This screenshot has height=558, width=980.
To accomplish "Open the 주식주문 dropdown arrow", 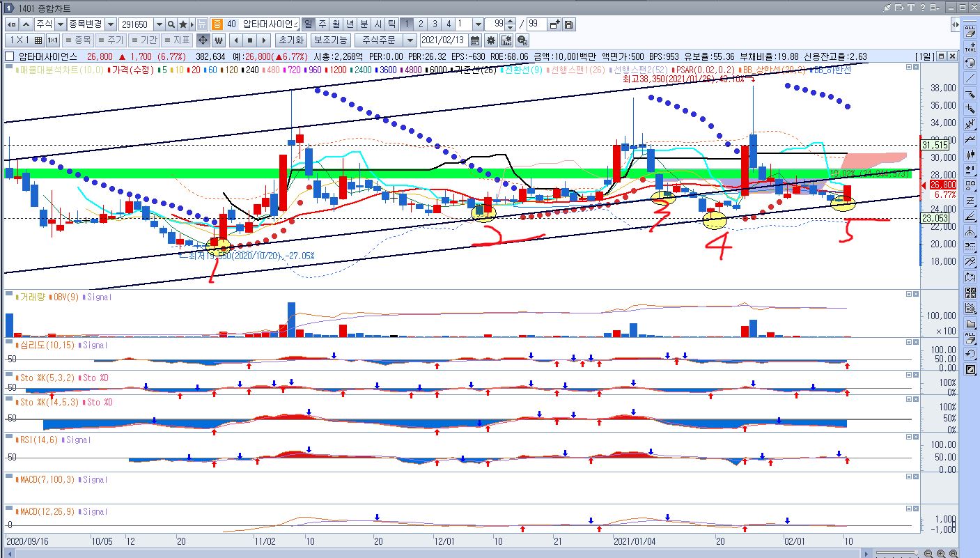I will click(x=410, y=40).
